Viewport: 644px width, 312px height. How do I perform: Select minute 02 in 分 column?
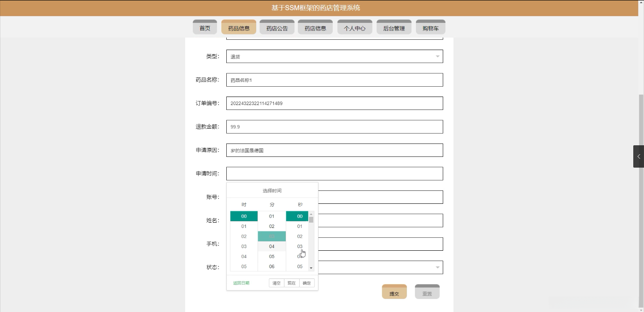[271, 226]
